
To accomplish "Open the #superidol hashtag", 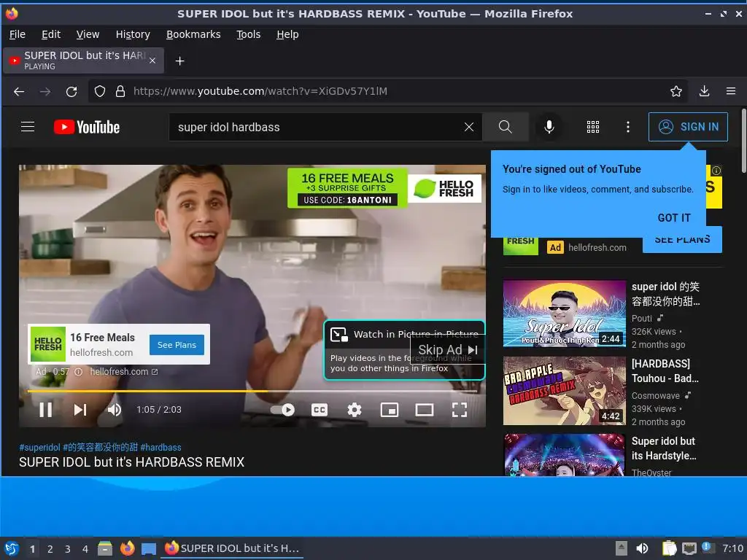I will click(39, 447).
